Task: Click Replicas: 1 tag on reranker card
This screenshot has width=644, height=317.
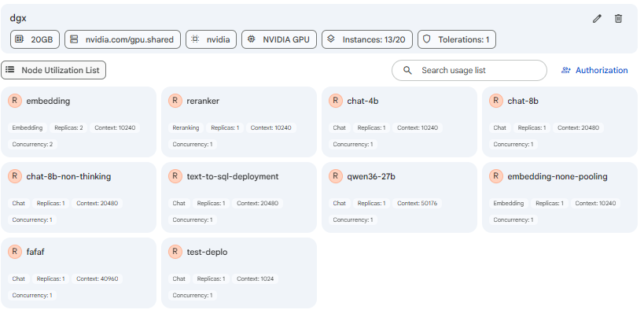Action: pos(225,127)
